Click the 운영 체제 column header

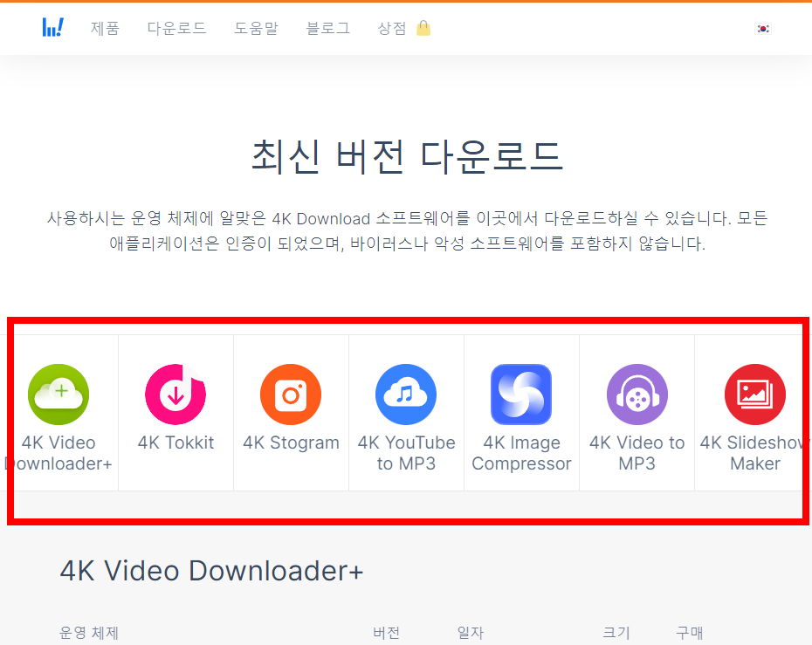(89, 634)
